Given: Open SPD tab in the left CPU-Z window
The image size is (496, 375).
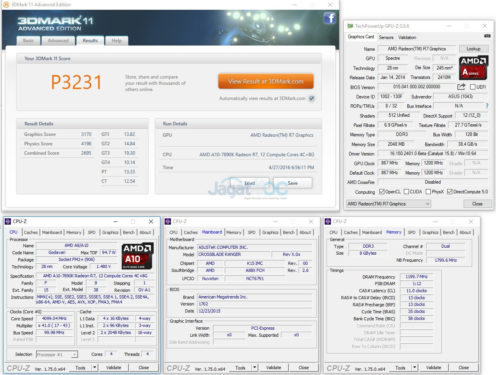Looking at the screenshot, I should 91,232.
